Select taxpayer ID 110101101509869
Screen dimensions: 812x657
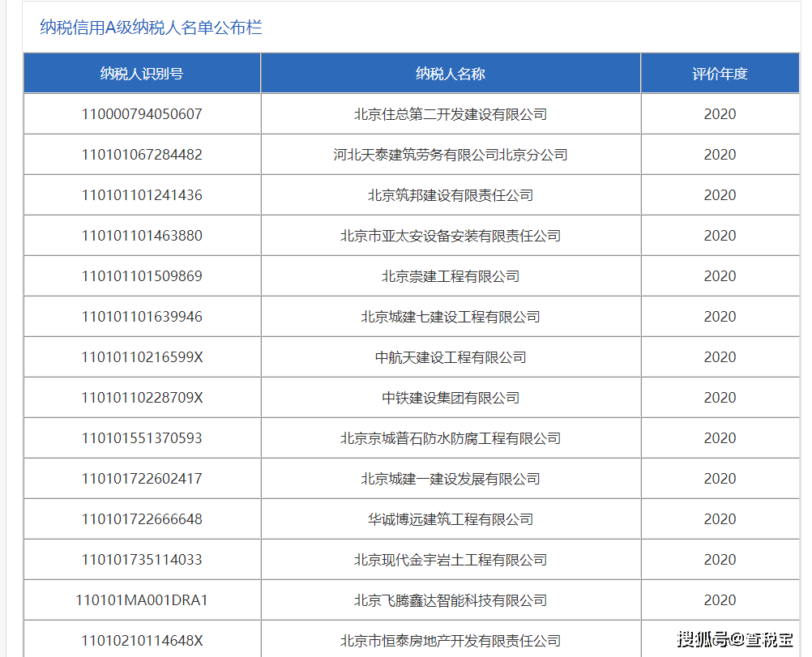tap(142, 276)
